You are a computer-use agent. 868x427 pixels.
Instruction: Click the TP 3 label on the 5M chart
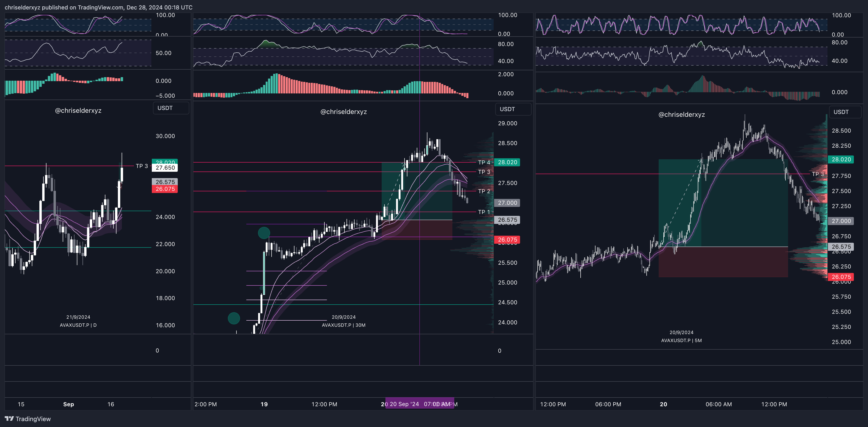[x=818, y=174]
